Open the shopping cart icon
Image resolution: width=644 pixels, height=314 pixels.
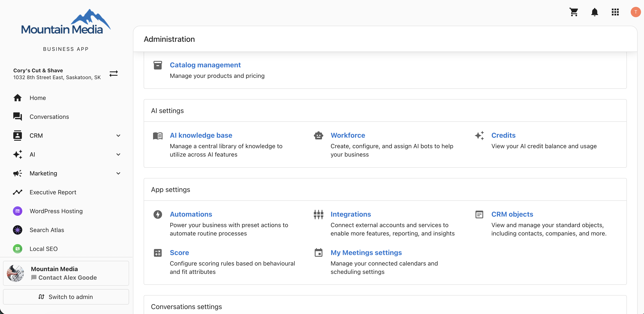click(x=573, y=12)
